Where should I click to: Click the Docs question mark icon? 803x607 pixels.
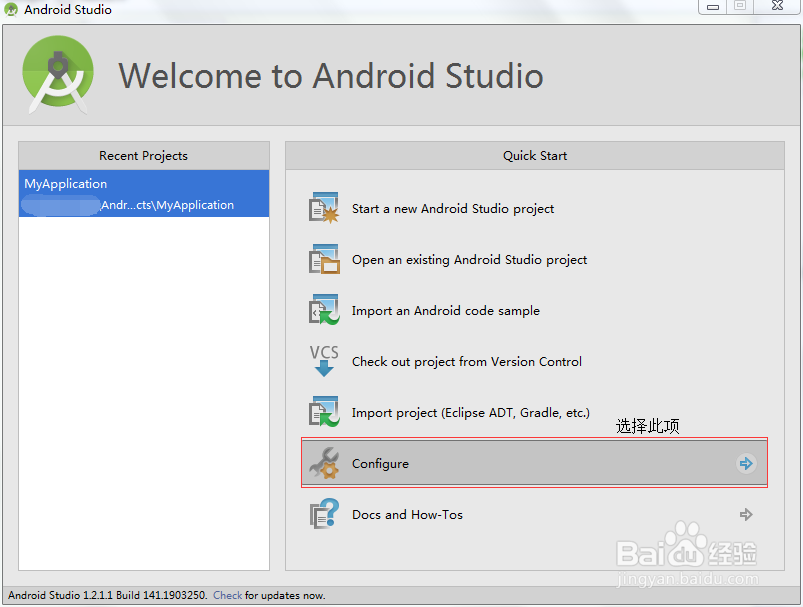click(324, 514)
